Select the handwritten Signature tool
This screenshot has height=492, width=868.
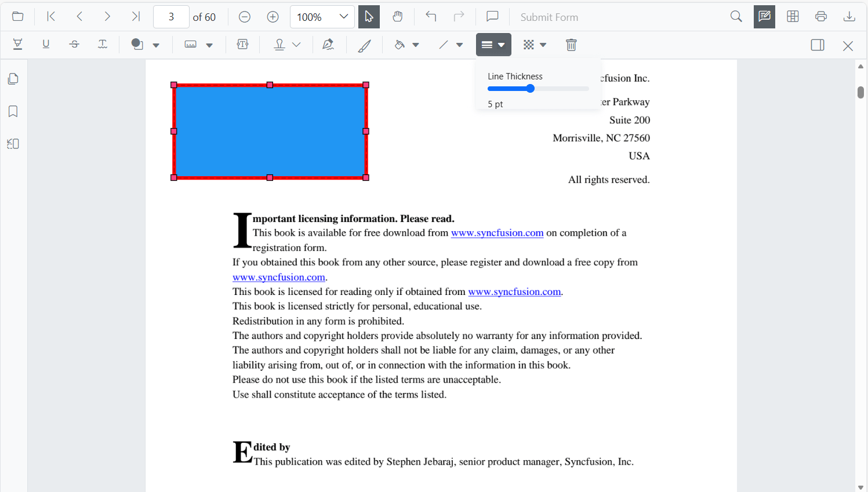click(x=329, y=44)
